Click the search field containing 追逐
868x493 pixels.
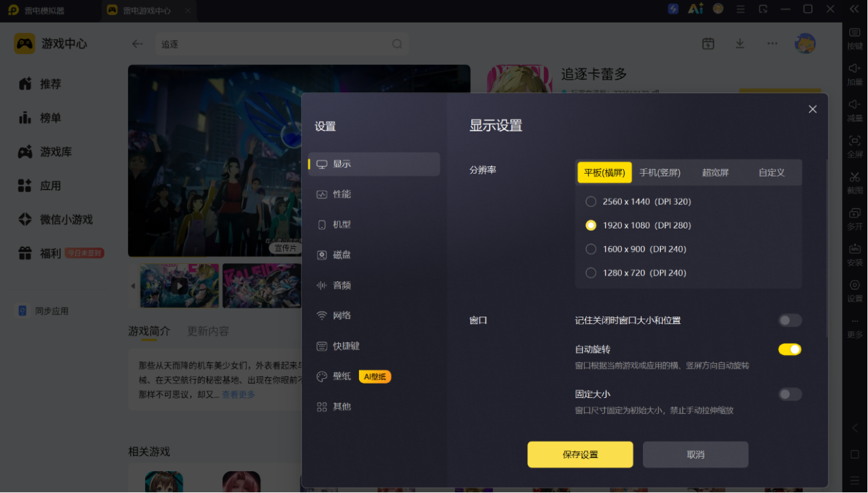click(x=282, y=44)
